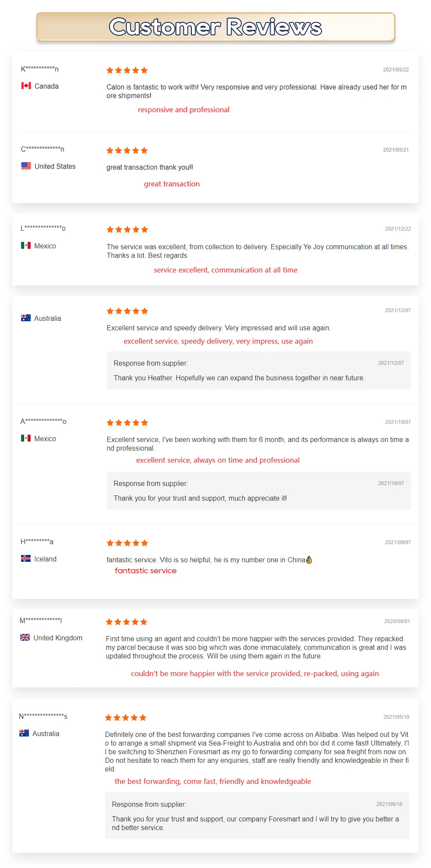Click the Australia flag in the 2021/12/07 review

[25, 318]
